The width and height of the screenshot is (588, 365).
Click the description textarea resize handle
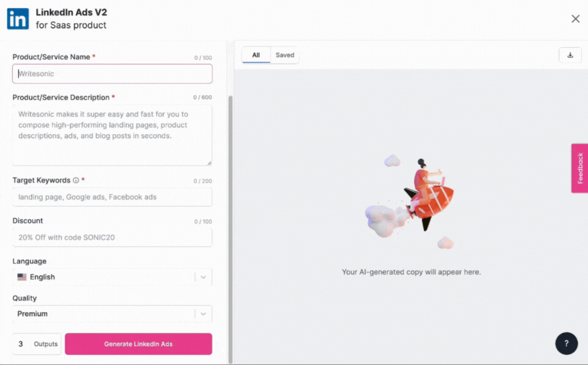pyautogui.click(x=209, y=162)
